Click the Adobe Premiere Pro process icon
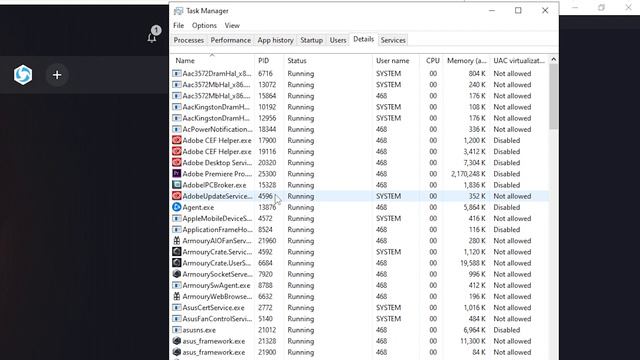Screen dimensions: 640x360 176,173
